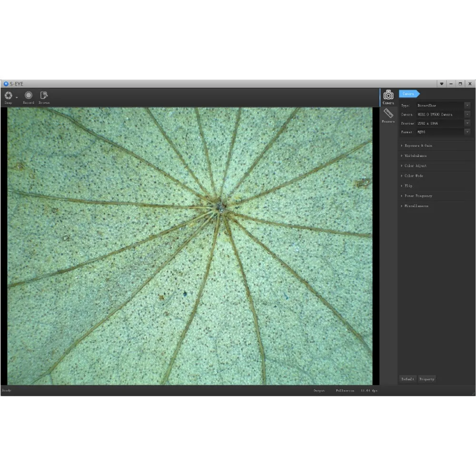Click the leaf preview image

[190, 246]
